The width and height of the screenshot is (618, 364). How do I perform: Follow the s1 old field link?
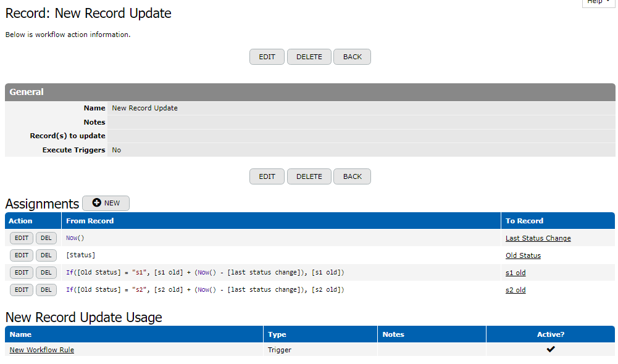[516, 273]
